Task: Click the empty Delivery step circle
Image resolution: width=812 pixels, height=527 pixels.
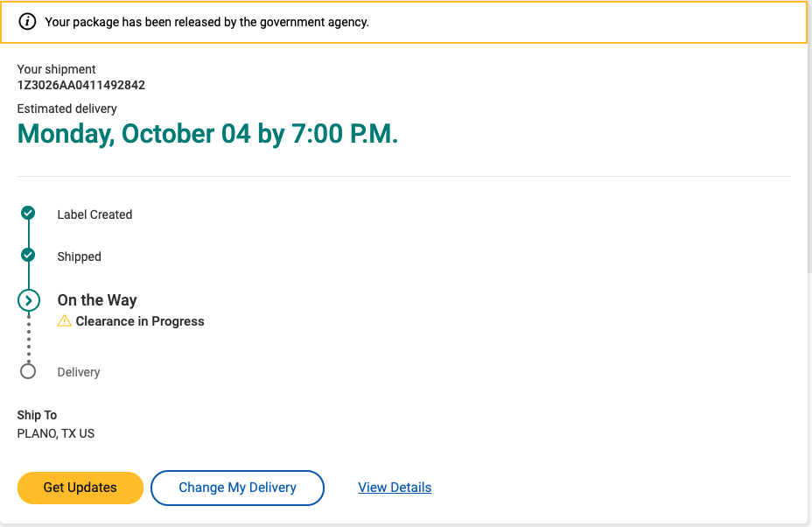Action: point(28,371)
